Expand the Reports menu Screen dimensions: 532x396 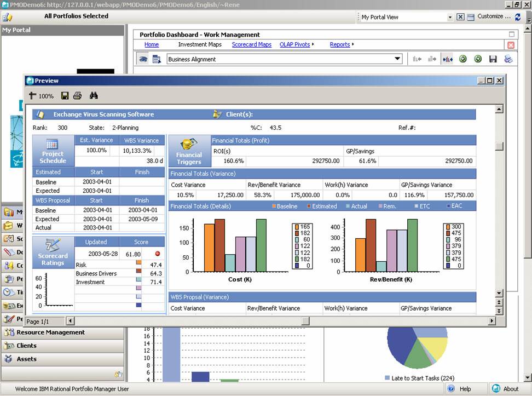pos(342,44)
